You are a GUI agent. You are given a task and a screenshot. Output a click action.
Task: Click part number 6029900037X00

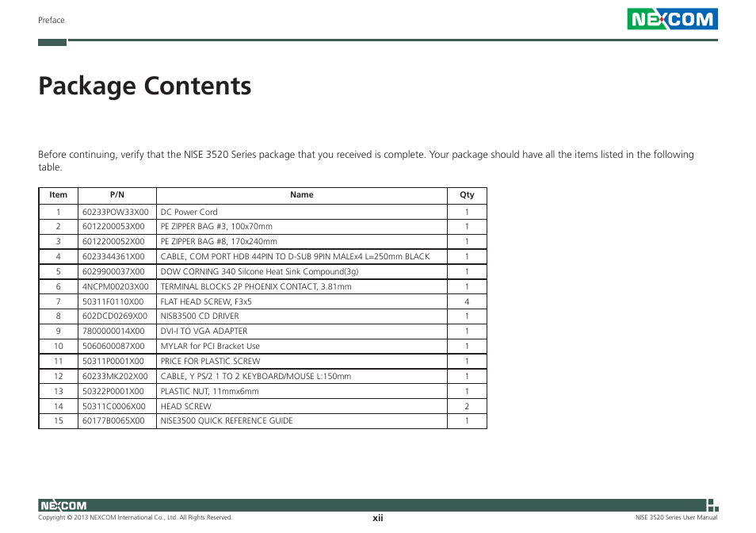click(113, 271)
